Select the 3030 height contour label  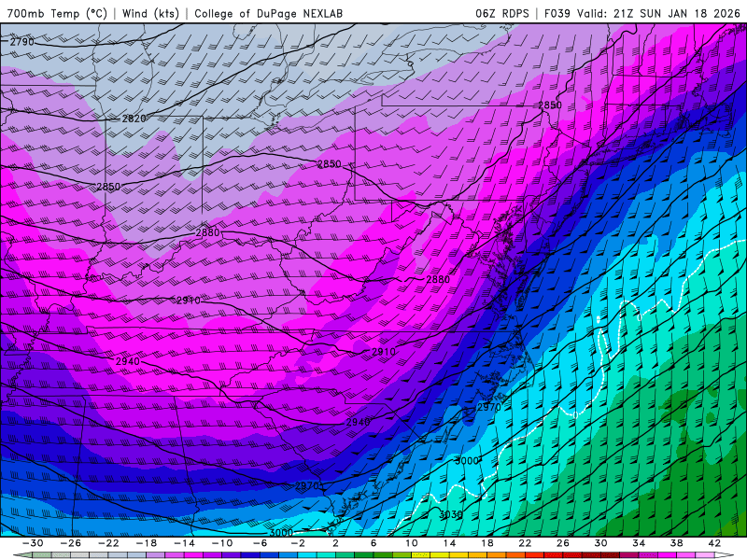[451, 514]
